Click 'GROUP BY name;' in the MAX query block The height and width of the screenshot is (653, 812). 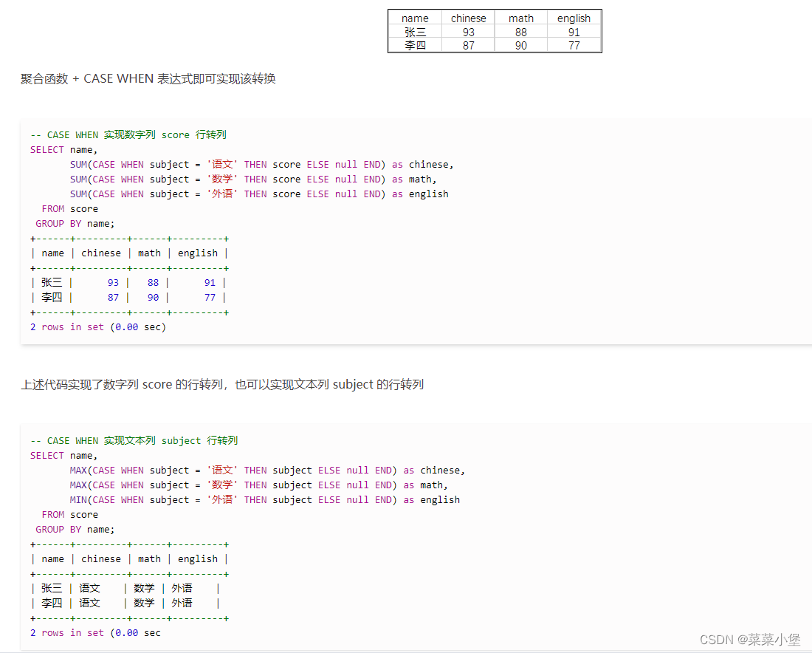tap(75, 530)
